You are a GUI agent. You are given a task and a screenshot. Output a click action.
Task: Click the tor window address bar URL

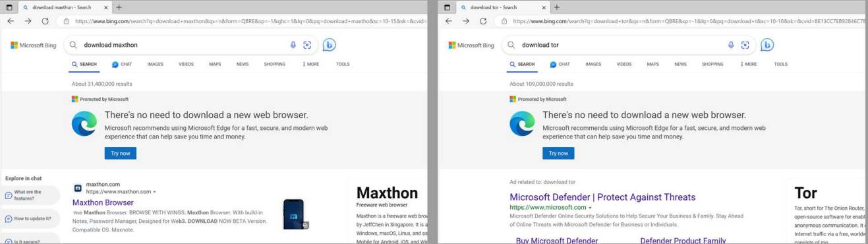(x=689, y=21)
